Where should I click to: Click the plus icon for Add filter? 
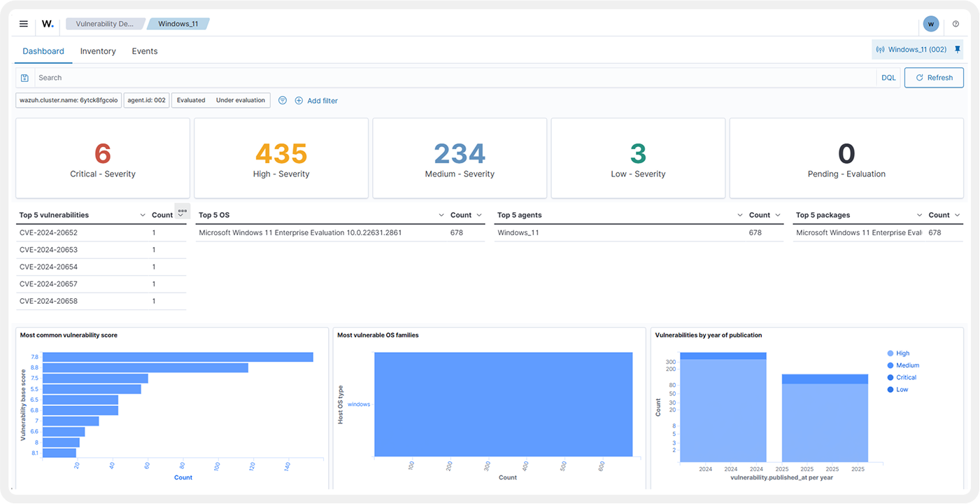[299, 101]
